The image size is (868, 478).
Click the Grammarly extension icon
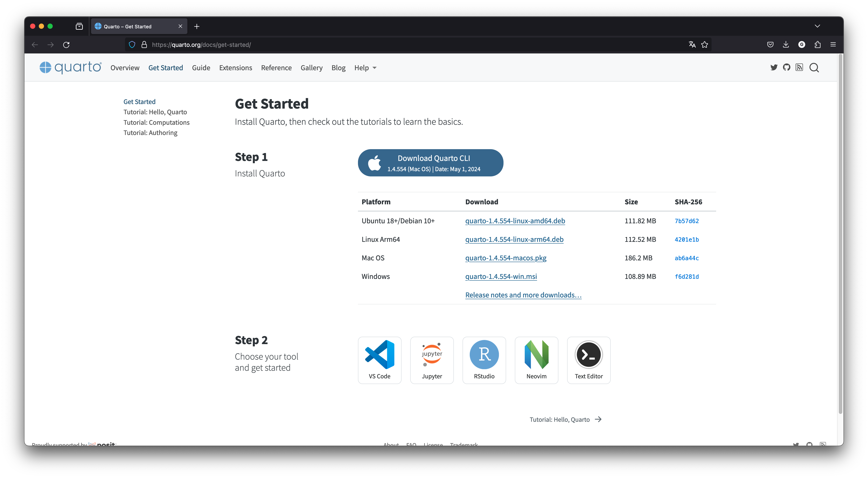[802, 44]
